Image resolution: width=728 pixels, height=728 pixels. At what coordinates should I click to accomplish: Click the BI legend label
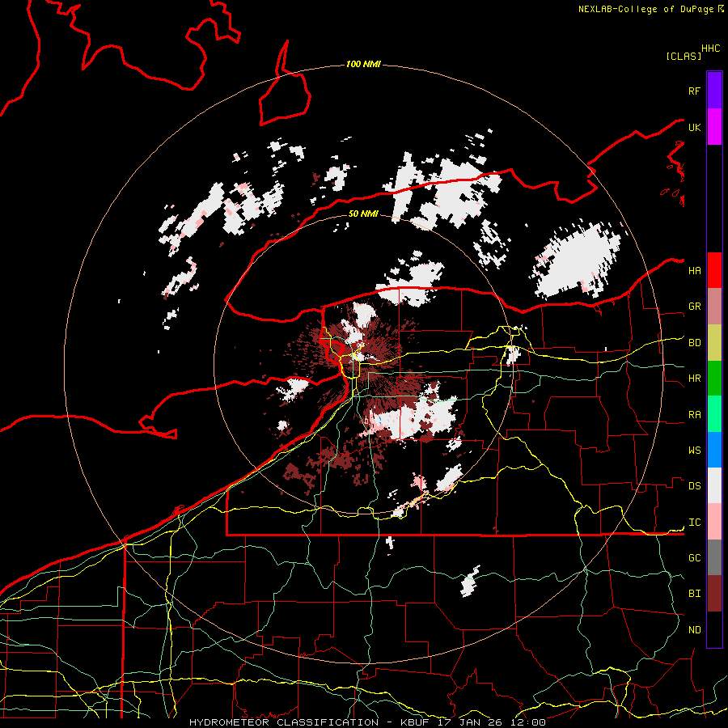coord(694,594)
